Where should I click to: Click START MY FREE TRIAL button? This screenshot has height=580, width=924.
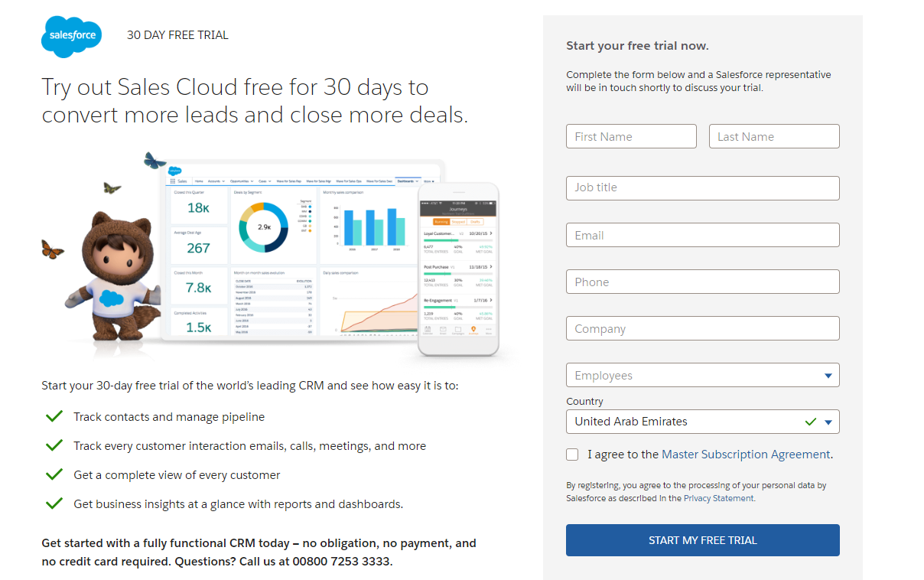(x=703, y=540)
